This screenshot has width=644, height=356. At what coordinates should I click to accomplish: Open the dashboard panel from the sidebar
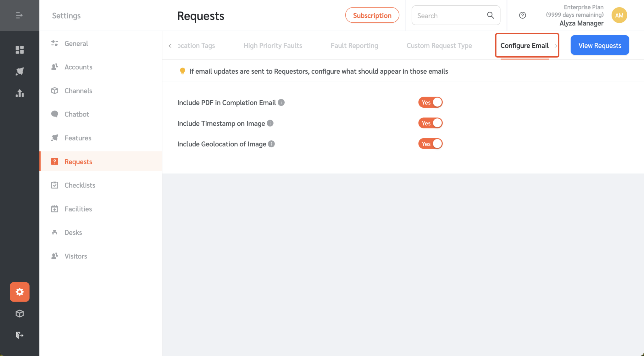pos(19,49)
